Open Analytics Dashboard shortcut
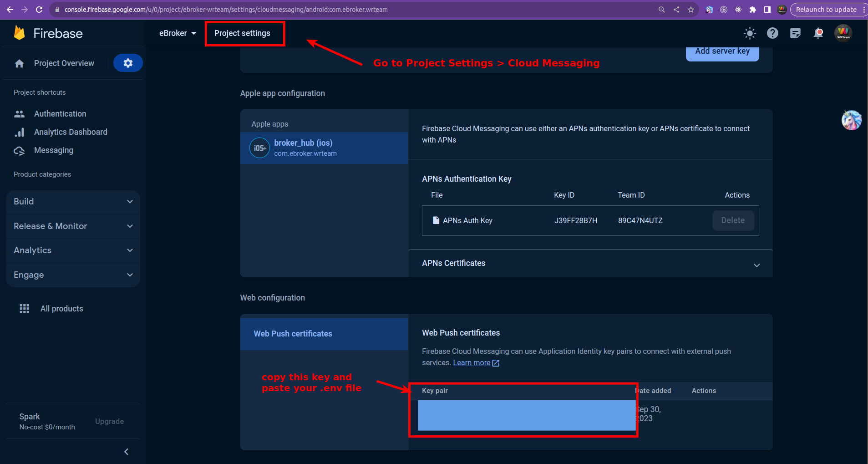868x464 pixels. (x=71, y=132)
